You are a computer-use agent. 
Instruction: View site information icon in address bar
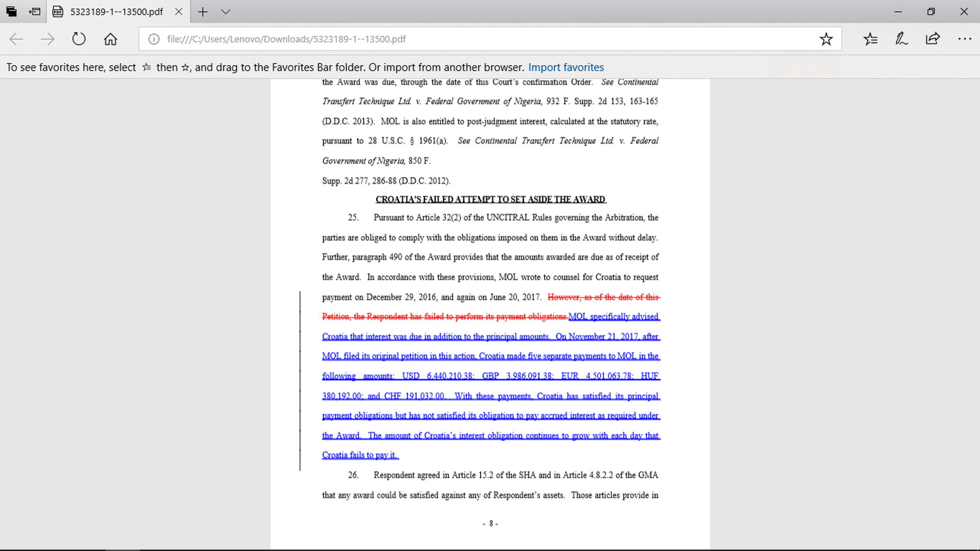[154, 39]
